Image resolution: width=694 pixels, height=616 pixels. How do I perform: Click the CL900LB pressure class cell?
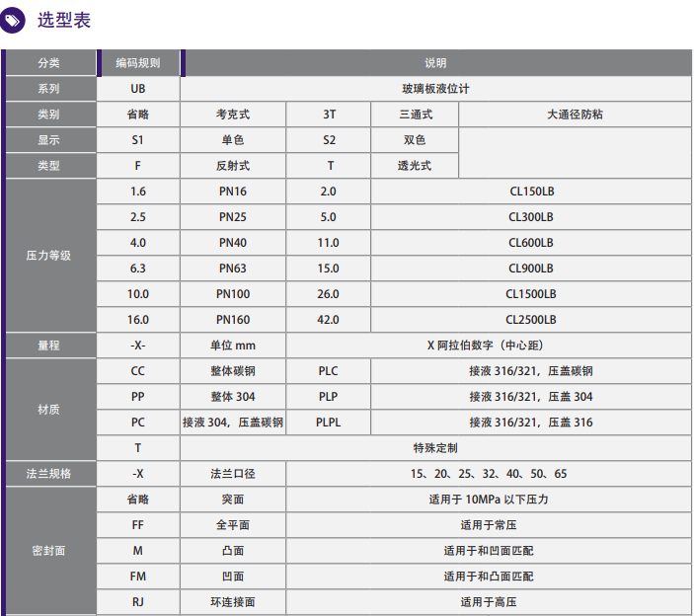click(x=531, y=269)
